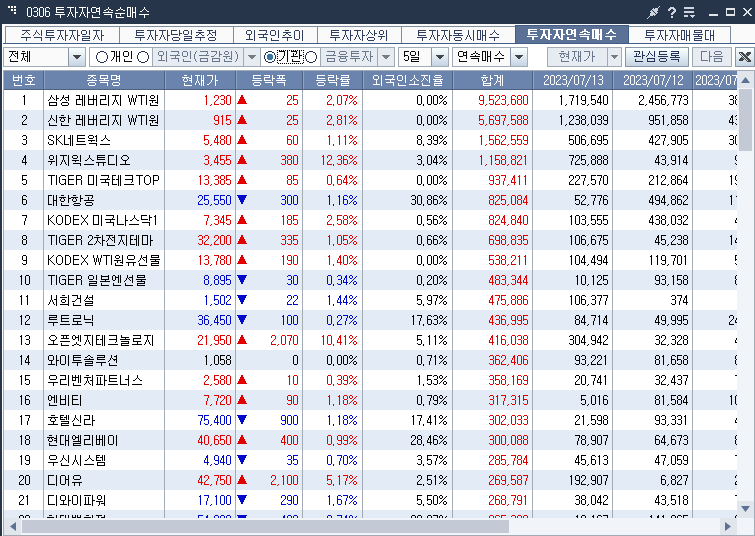Screen dimensions: 755x536
Task: Sort by 종목명 column header
Action: click(104, 80)
